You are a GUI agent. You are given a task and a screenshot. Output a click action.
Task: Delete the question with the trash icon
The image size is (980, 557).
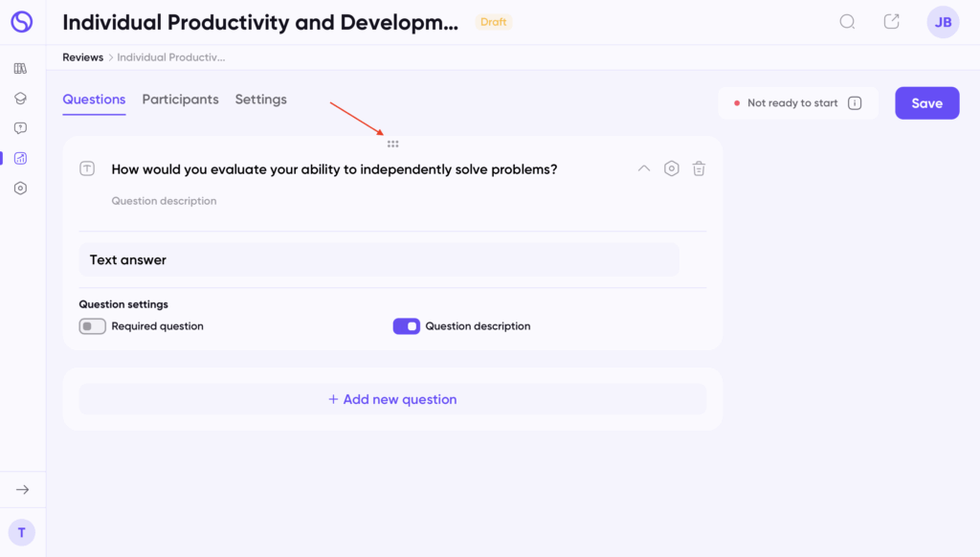pos(699,169)
